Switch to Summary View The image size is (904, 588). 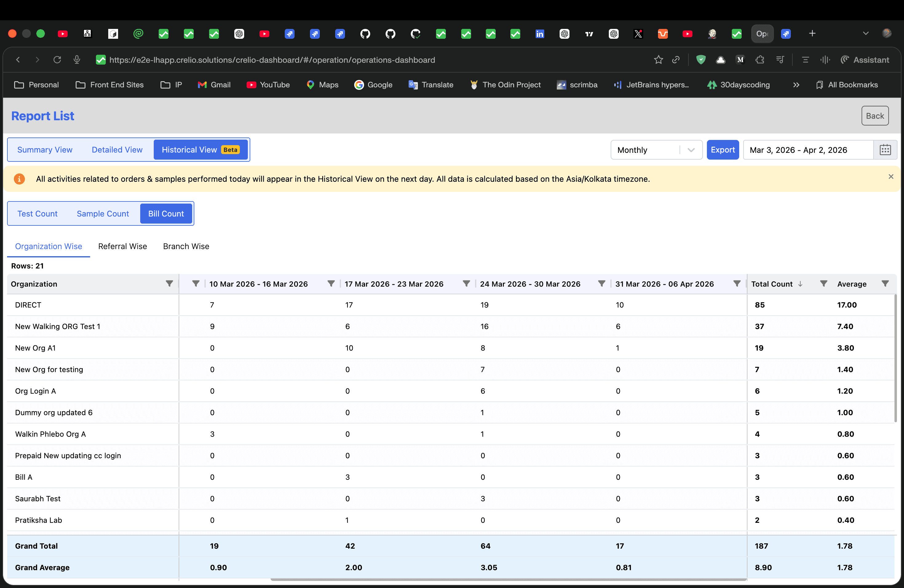45,150
